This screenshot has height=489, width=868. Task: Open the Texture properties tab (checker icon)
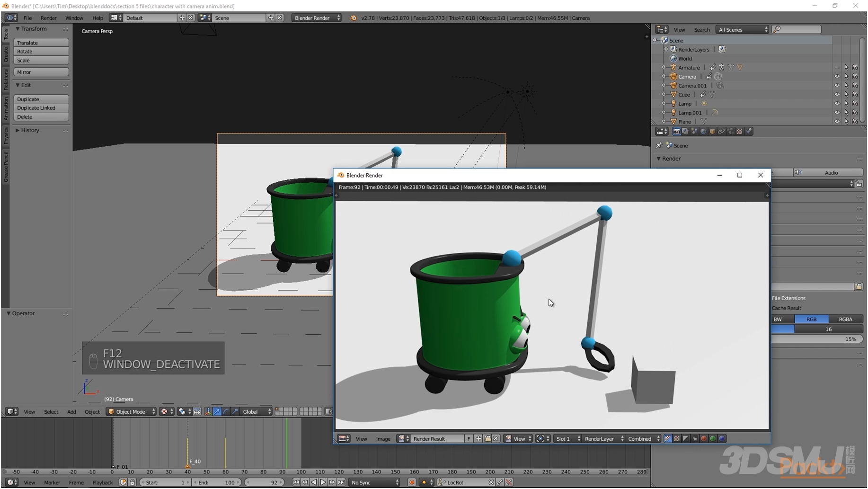point(740,132)
